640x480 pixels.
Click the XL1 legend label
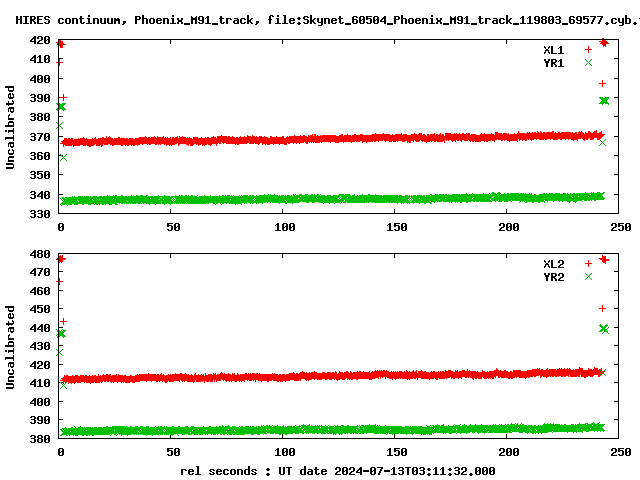[x=553, y=50]
